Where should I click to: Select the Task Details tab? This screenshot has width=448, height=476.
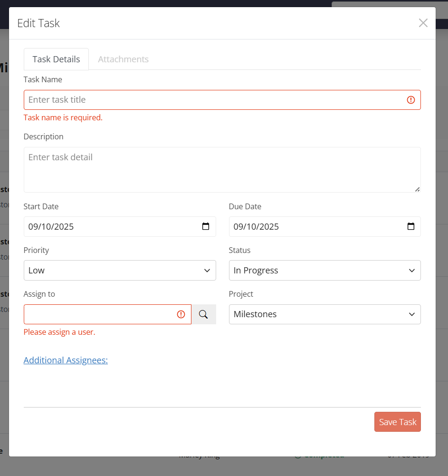pos(56,59)
